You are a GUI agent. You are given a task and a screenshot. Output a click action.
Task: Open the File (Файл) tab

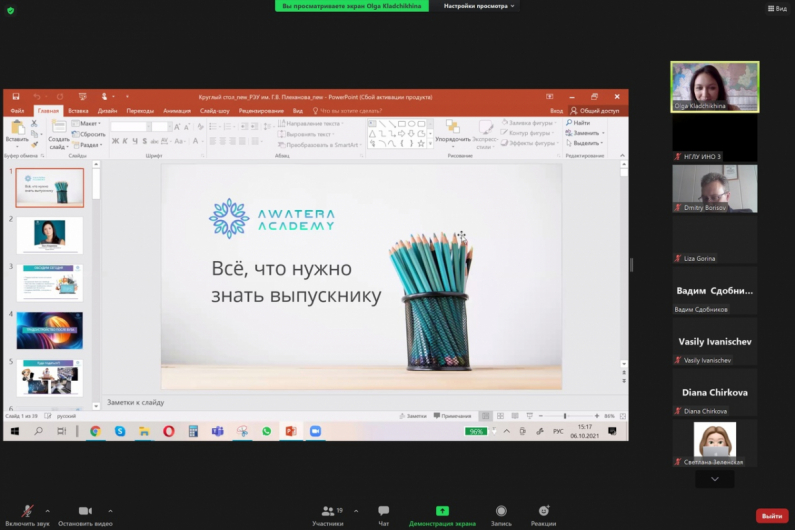click(x=17, y=111)
